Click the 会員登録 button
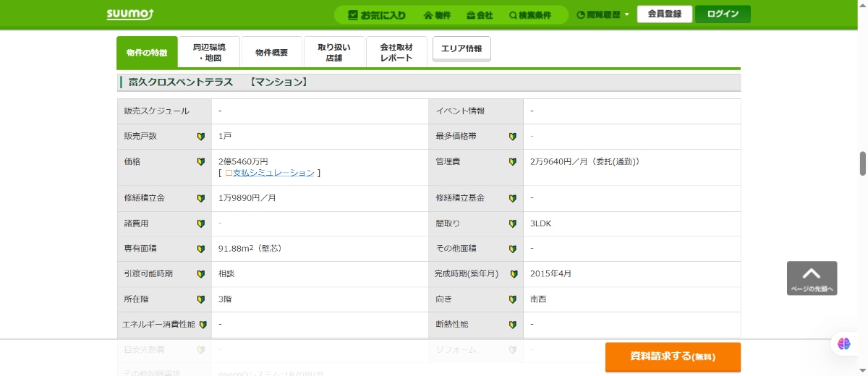This screenshot has height=376, width=868. click(x=664, y=14)
